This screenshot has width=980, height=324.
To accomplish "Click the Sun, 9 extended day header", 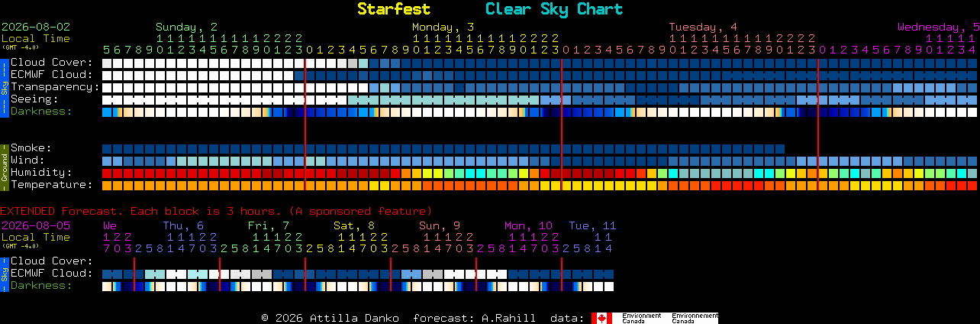I will pyautogui.click(x=440, y=225).
